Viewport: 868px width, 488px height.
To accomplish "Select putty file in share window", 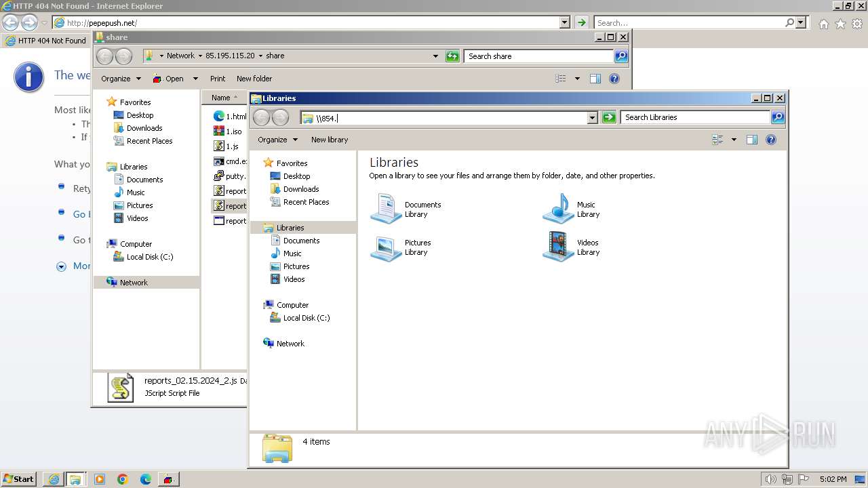I will [x=230, y=176].
